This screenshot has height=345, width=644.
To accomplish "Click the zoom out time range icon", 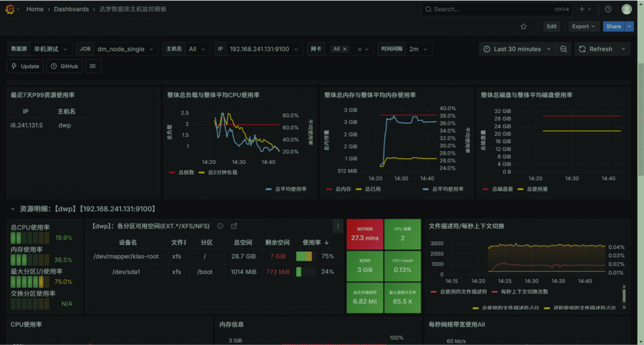I will click(x=564, y=49).
